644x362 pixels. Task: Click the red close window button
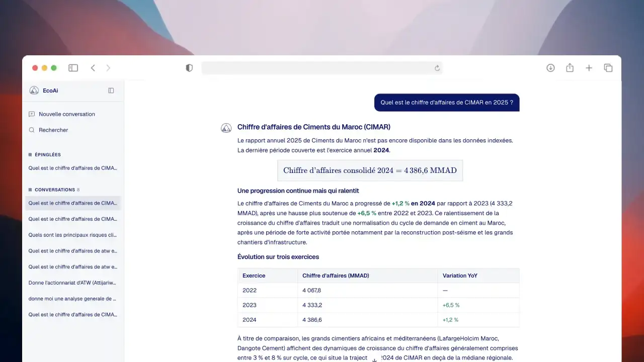click(x=35, y=68)
